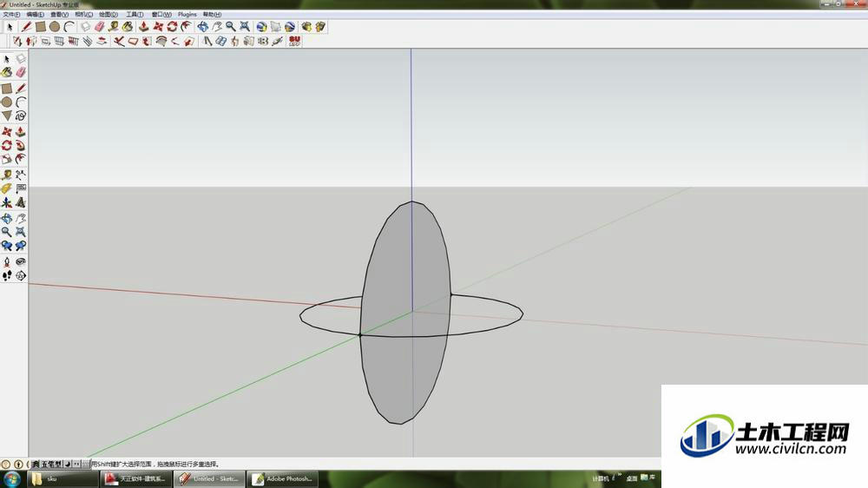The height and width of the screenshot is (488, 868).
Task: Open the 文件(F) menu
Action: click(11, 15)
